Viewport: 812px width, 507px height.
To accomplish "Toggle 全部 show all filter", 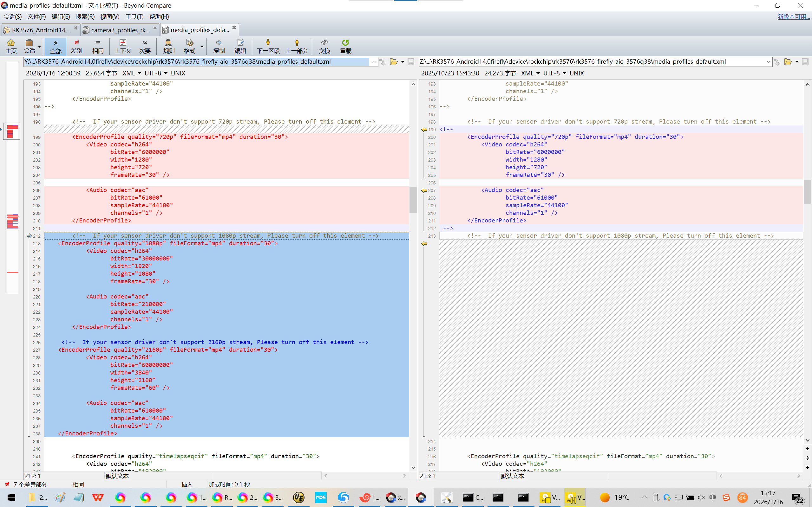I will (56, 46).
